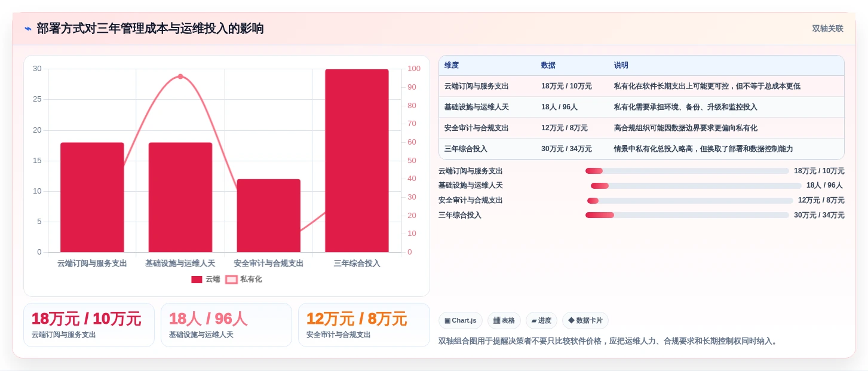Image resolution: width=868 pixels, height=371 pixels.
Task: Click x-axis label 三年综合投入 under the chart
Action: click(x=357, y=263)
